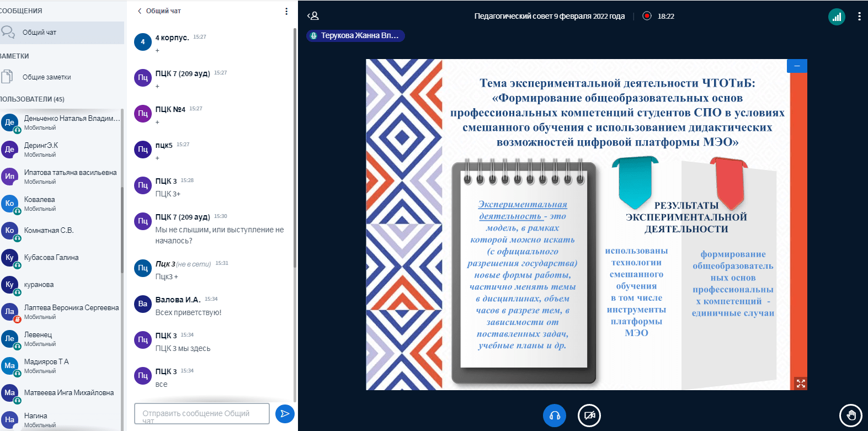Viewport: 868px width, 431px height.
Task: Click the ПОЛЬЗОВАТЕЛИ (45) header
Action: (32, 99)
